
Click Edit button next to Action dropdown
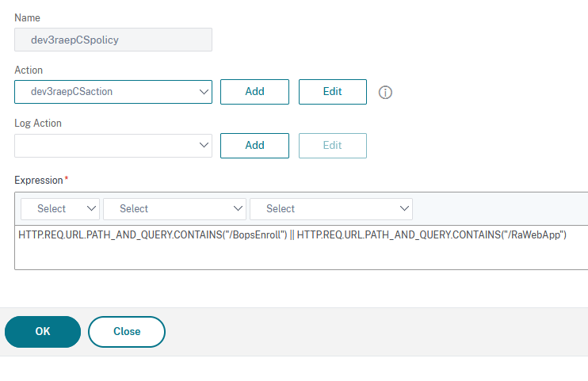(x=332, y=92)
